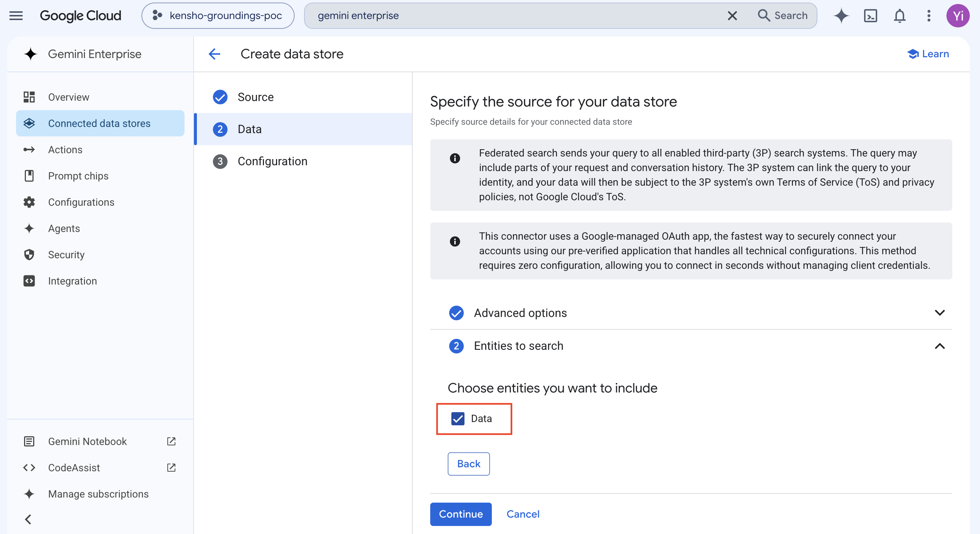Screen dimensions: 980x534
Task: Click the Continue button
Action: click(x=461, y=514)
